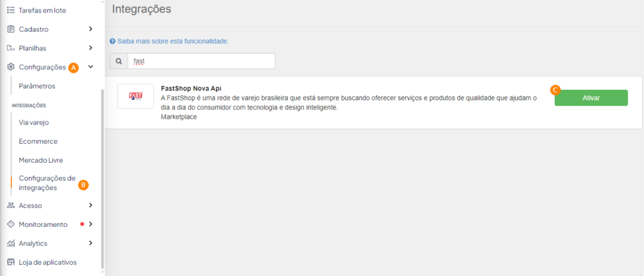Click the Tarefas em lote list icon
The image size is (644, 276).
(11, 10)
